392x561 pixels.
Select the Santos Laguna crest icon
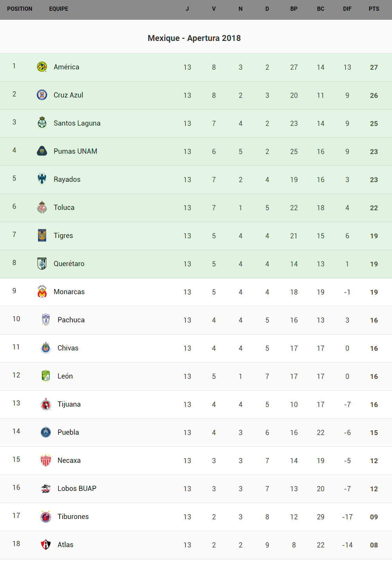[x=42, y=123]
